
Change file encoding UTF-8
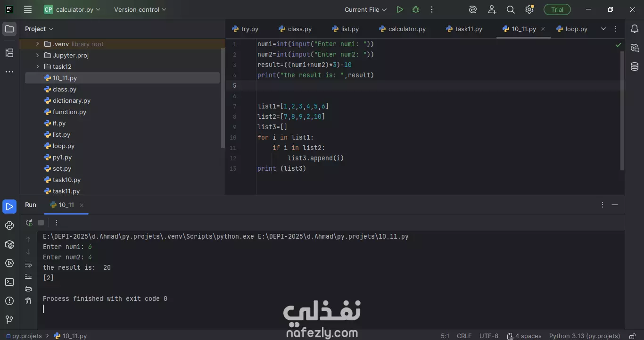tap(489, 336)
